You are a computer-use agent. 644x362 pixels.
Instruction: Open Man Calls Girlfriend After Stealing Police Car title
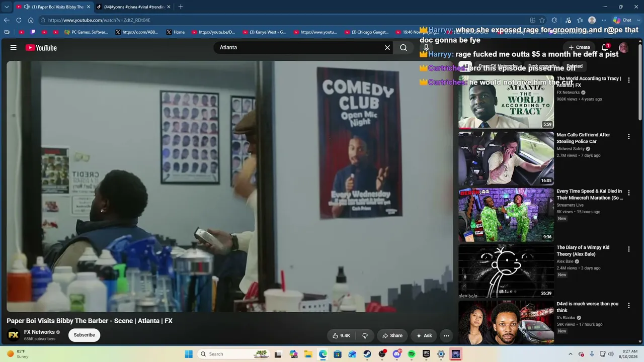pyautogui.click(x=583, y=138)
